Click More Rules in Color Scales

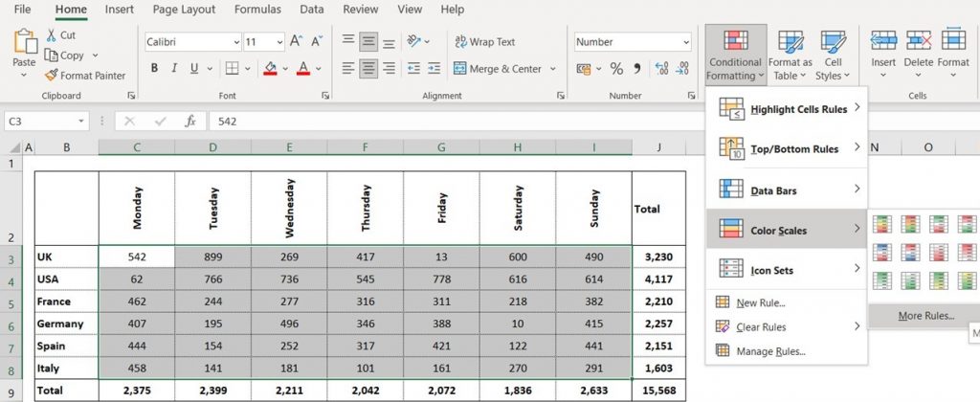[924, 316]
